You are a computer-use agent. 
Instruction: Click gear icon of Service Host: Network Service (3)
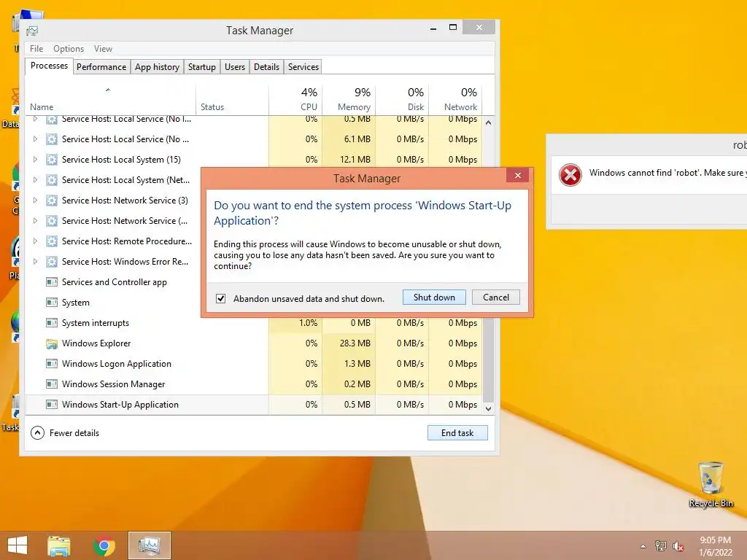click(52, 201)
